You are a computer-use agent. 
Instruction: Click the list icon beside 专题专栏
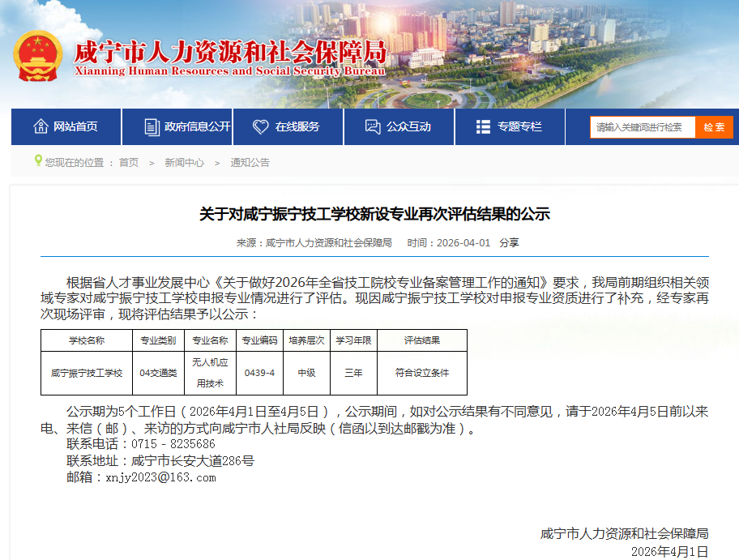(x=483, y=126)
